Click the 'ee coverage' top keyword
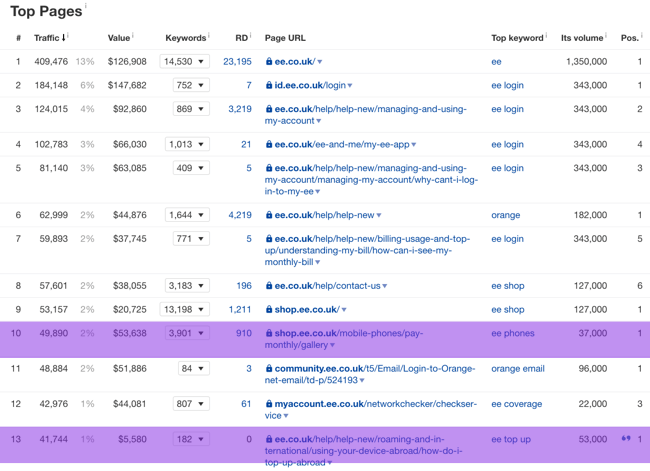 pos(516,404)
